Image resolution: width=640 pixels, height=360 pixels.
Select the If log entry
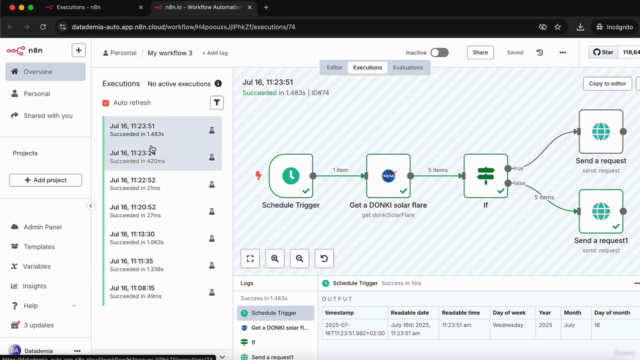(x=276, y=342)
